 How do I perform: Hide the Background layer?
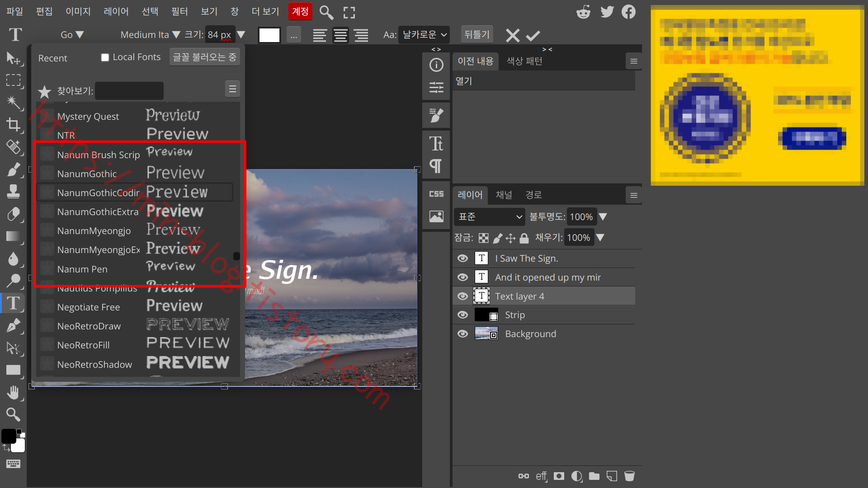tap(462, 333)
